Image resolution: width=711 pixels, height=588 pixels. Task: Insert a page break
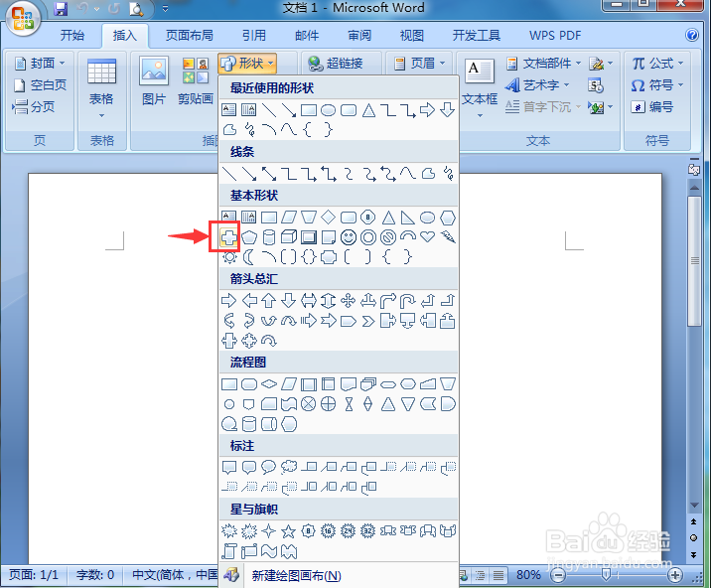click(34, 106)
